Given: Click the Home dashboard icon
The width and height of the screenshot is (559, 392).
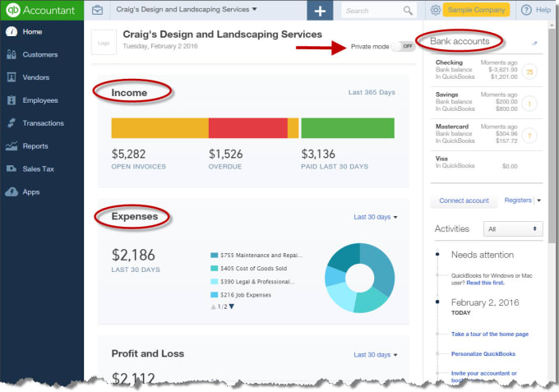Looking at the screenshot, I should (x=12, y=31).
